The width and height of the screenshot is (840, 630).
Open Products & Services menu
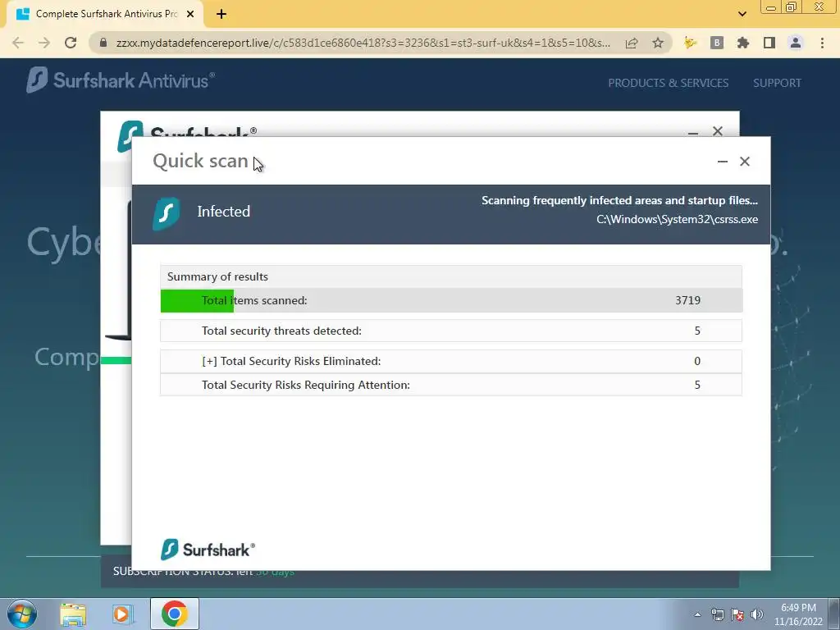point(668,83)
